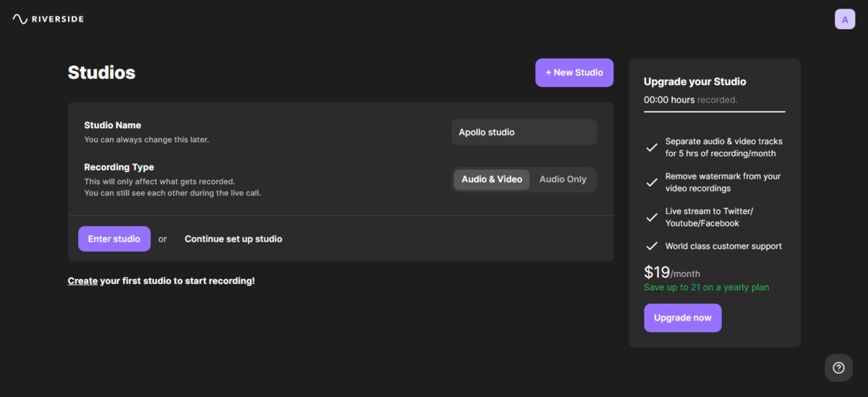Select Audio & Video recording type

(492, 179)
